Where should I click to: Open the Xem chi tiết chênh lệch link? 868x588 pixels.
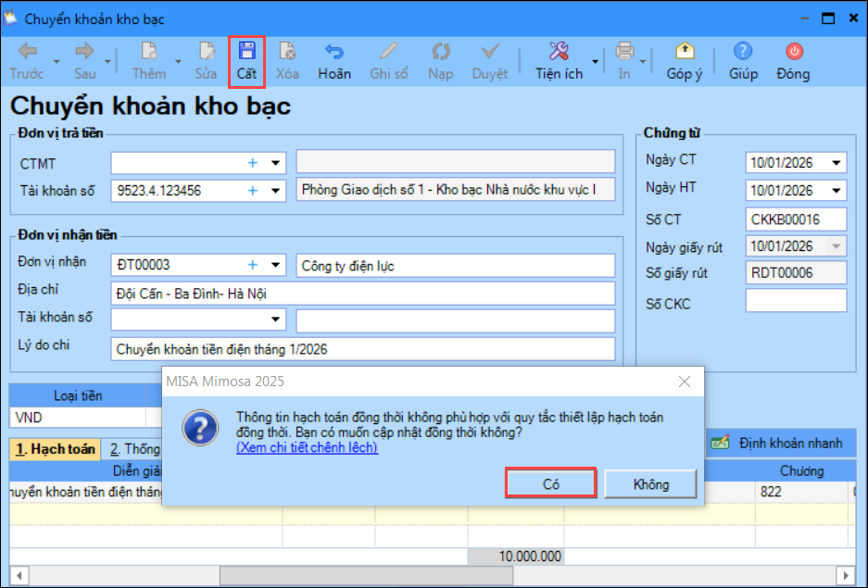[x=307, y=447]
